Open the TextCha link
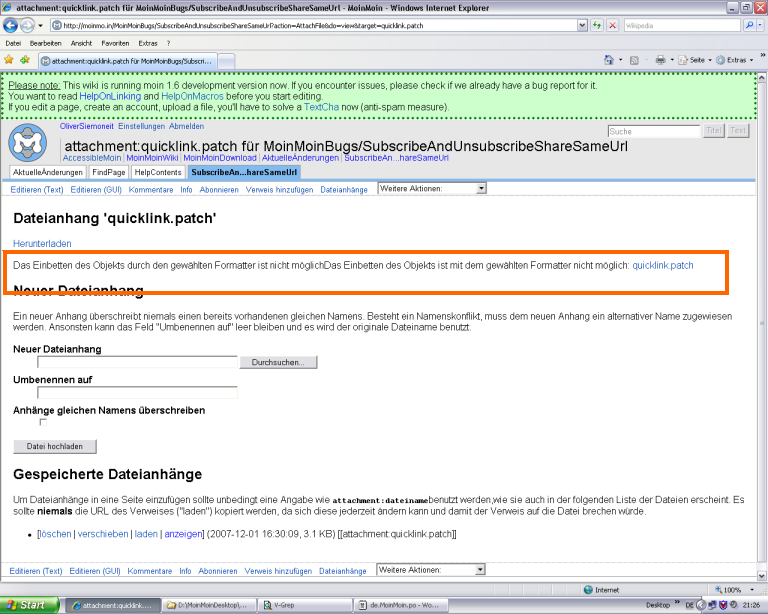The image size is (768, 614). coord(321,107)
